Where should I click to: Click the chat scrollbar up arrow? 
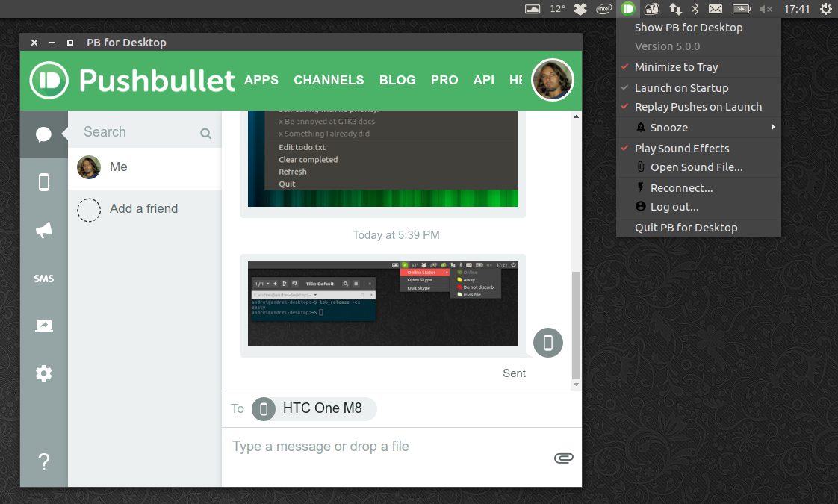tap(576, 116)
